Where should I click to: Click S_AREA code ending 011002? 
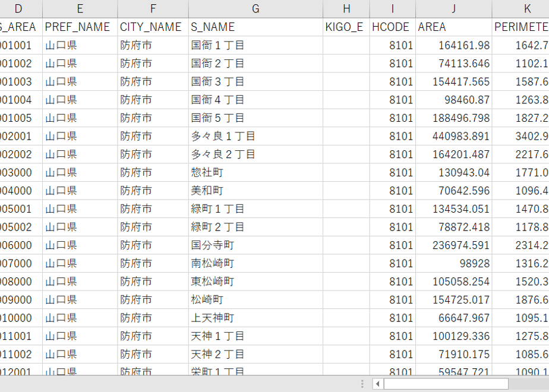point(21,355)
